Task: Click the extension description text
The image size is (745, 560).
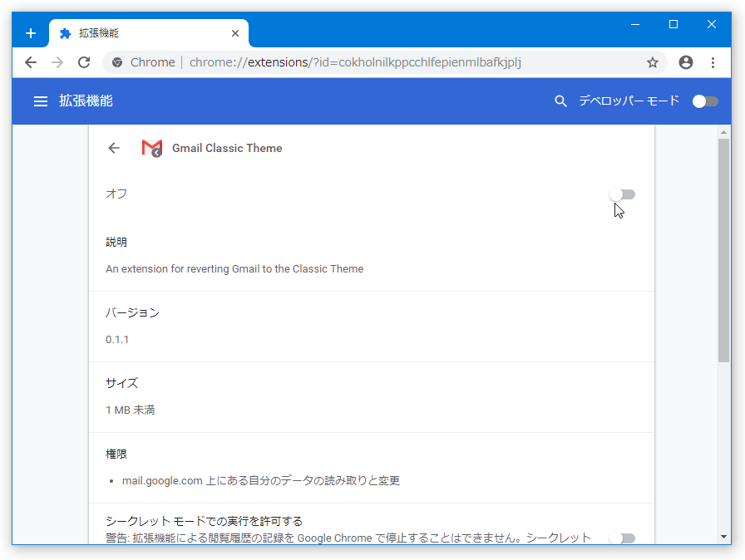Action: tap(234, 268)
